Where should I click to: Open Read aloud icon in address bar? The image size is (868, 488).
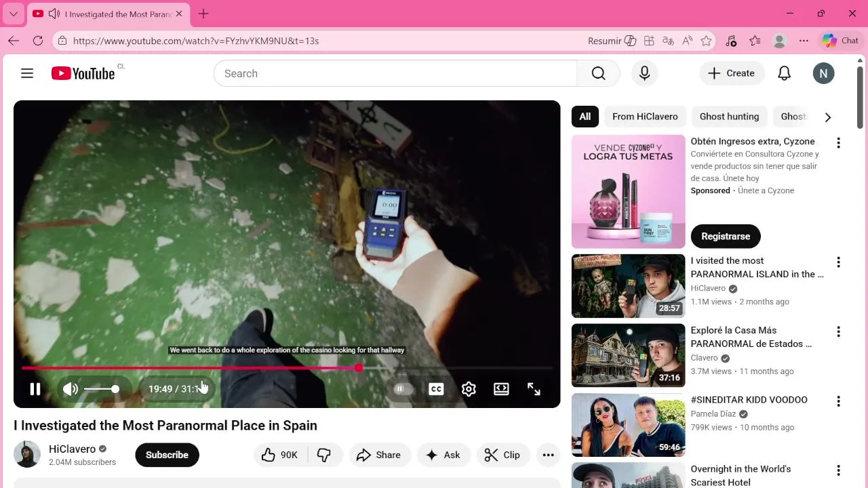pyautogui.click(x=687, y=41)
